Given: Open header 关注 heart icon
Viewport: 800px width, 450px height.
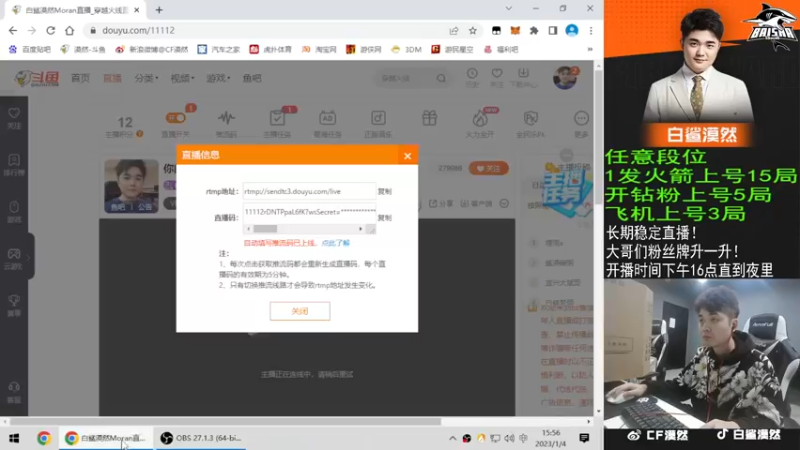Looking at the screenshot, I should coord(497,73).
